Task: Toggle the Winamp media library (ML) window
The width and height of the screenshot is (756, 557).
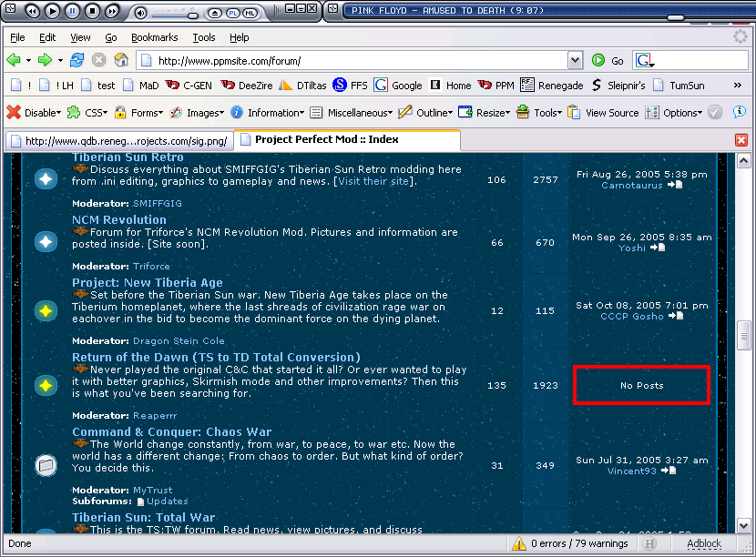Action: point(250,13)
